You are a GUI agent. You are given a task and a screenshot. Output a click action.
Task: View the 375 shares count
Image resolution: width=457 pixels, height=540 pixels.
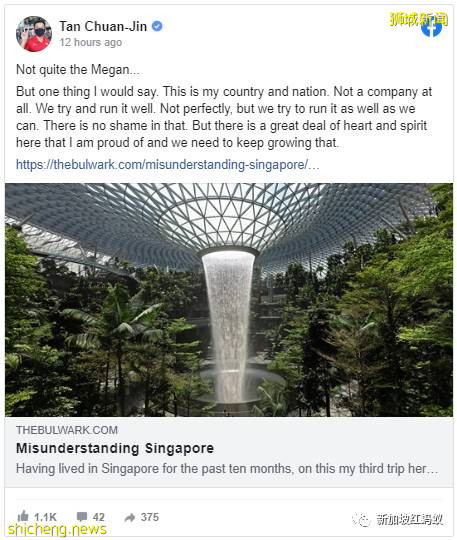[150, 517]
